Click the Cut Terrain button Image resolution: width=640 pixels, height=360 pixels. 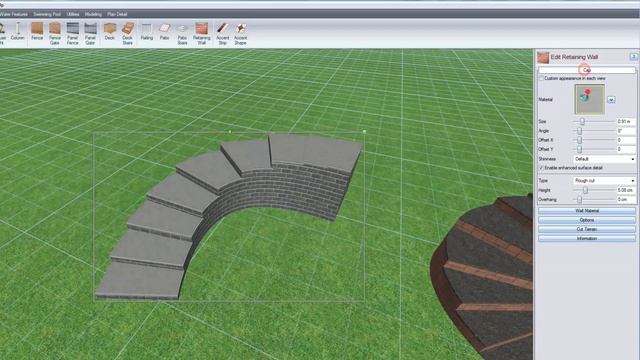coord(587,229)
